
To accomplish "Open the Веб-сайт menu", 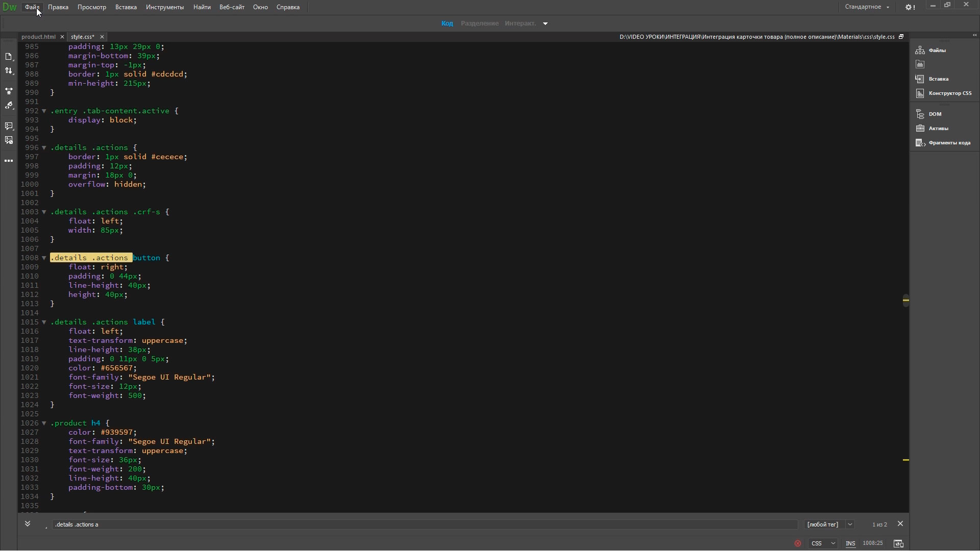I will click(x=232, y=7).
